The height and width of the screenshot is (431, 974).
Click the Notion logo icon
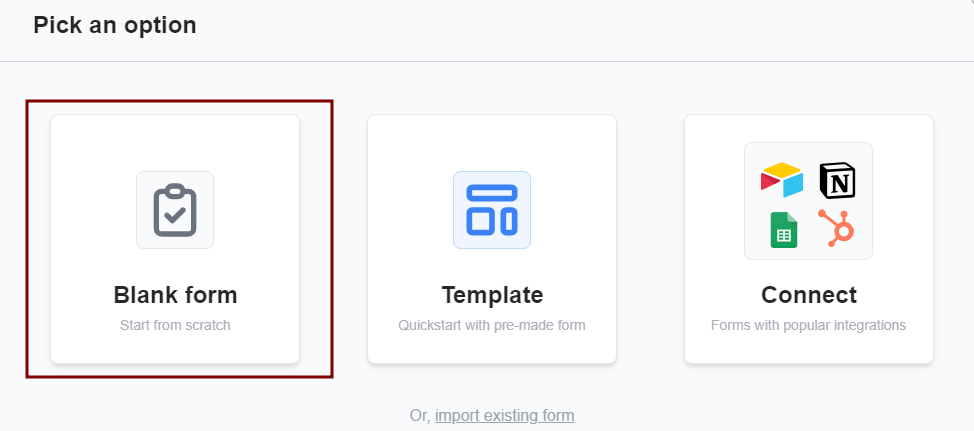[838, 180]
